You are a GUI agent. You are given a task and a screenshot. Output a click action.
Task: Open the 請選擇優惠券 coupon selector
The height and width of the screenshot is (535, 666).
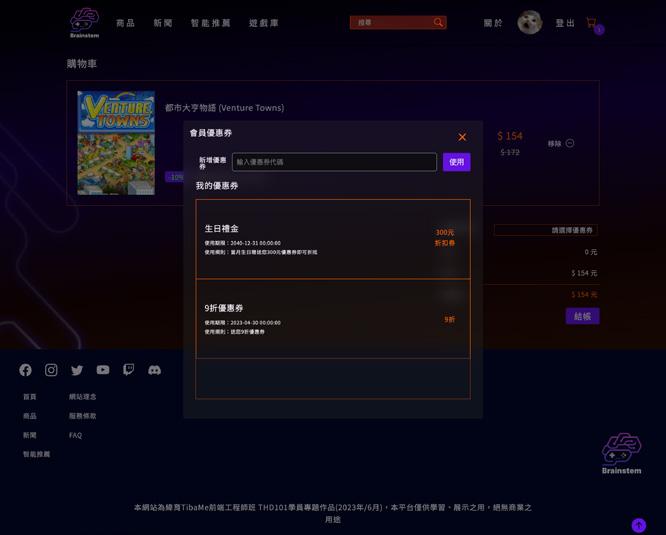[546, 230]
